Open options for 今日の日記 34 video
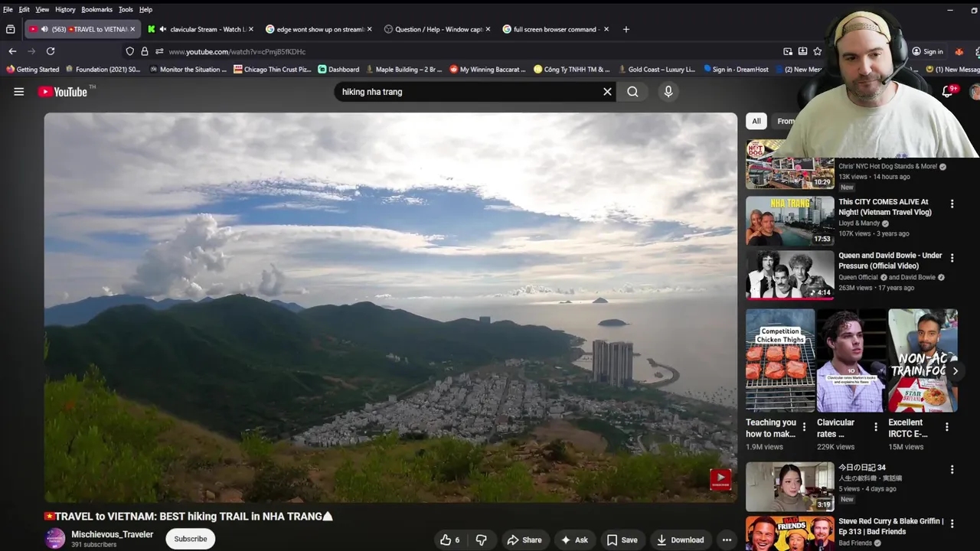 tap(952, 469)
